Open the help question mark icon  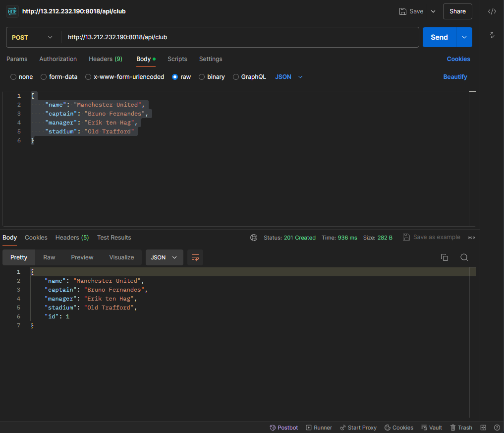click(497, 428)
